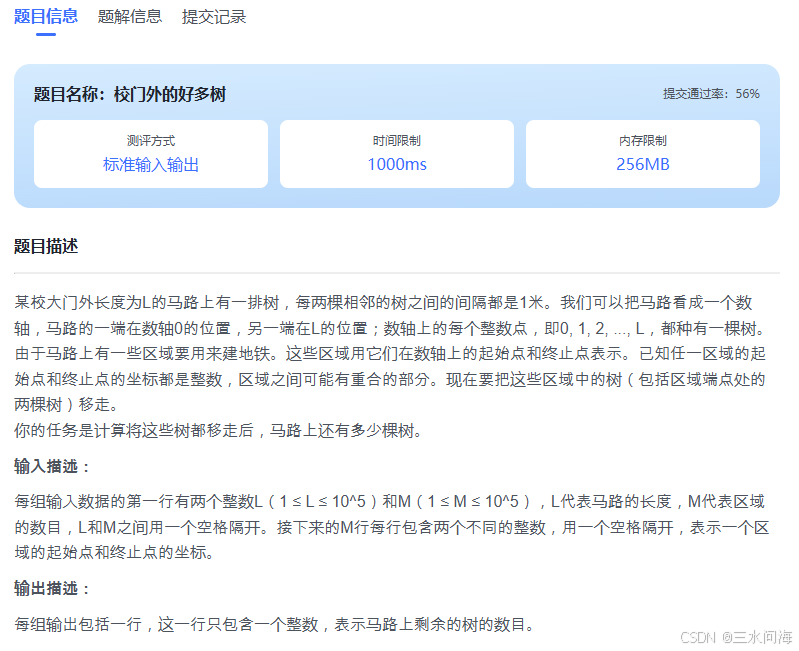
Task: Click the 256MB memory limit value
Action: (x=643, y=165)
